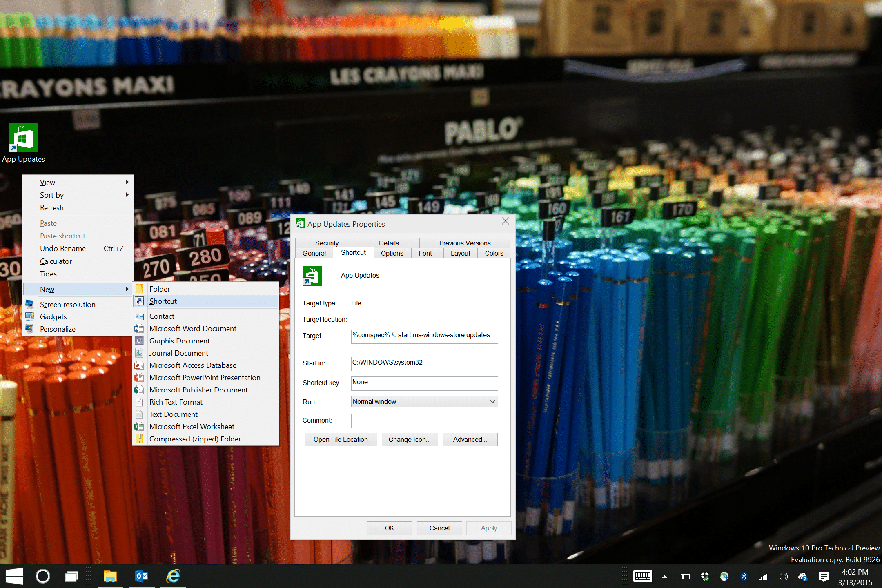The image size is (882, 588).
Task: Open the touch keyboard tray icon
Action: [643, 577]
